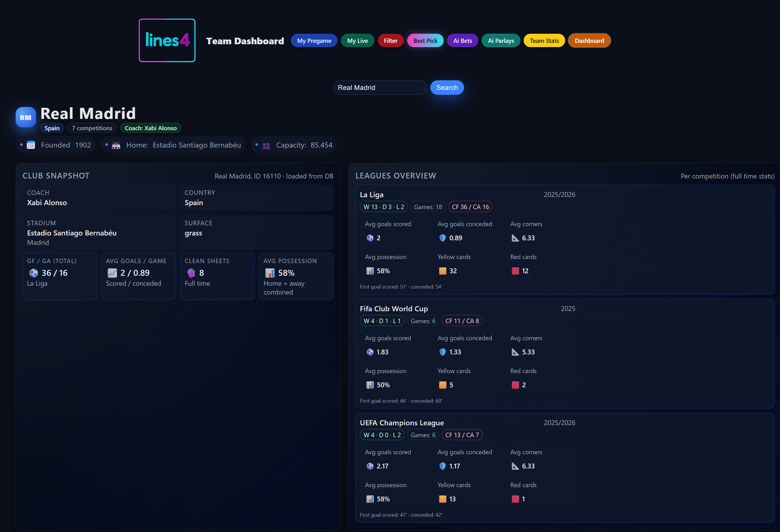Click Fifa Club World Cup red card icon
The height and width of the screenshot is (532, 780).
click(515, 385)
